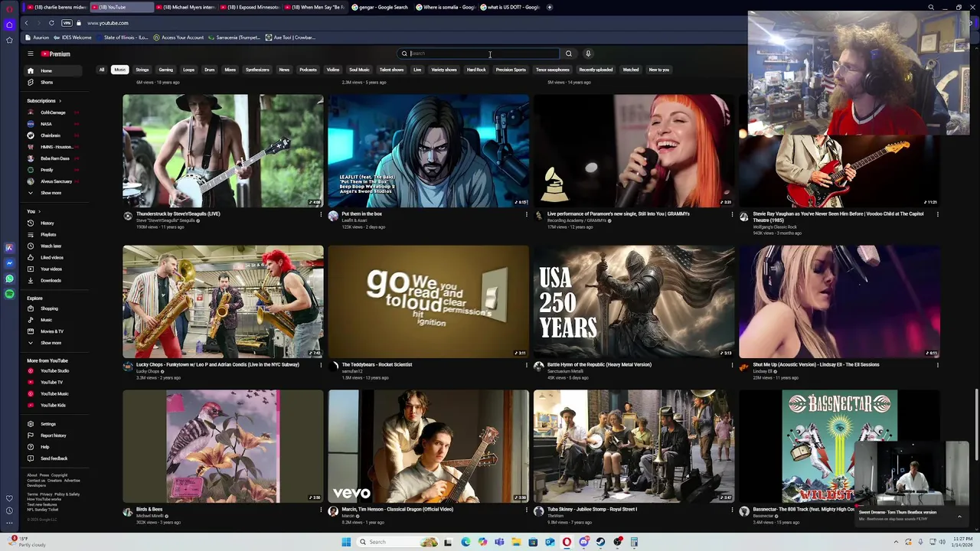Select the Gaming filter chip

[165, 70]
